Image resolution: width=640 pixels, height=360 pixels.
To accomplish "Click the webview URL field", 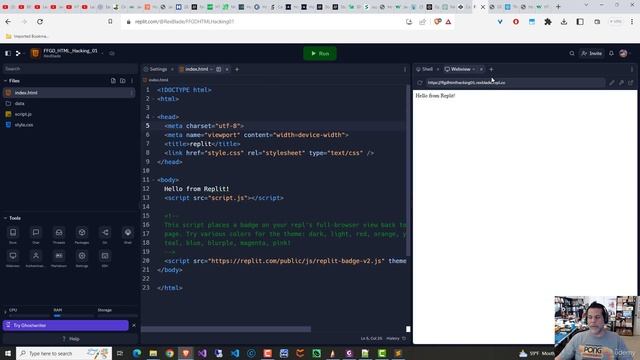I will coord(515,83).
